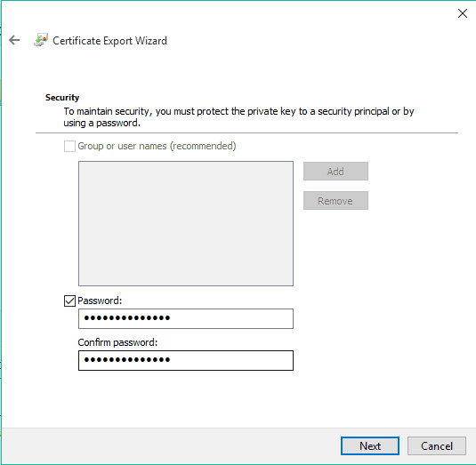Click the Certificate Export Wizard icon

(x=41, y=40)
